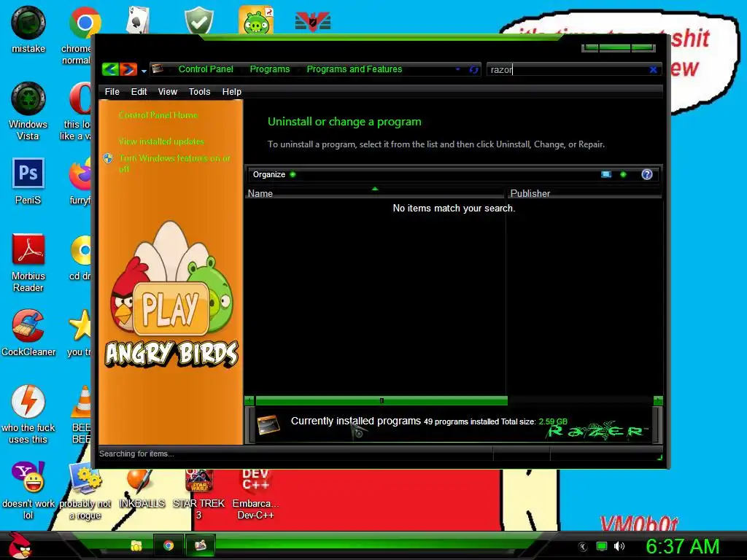Click the left scroll arrow of list

249,400
